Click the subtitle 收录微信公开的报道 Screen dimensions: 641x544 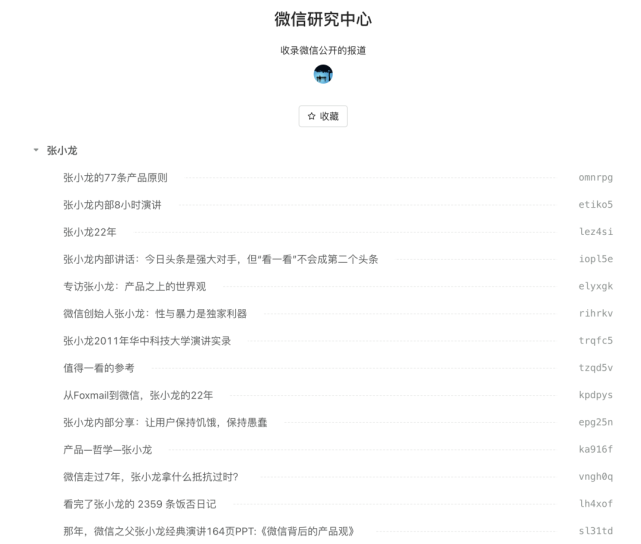323,51
